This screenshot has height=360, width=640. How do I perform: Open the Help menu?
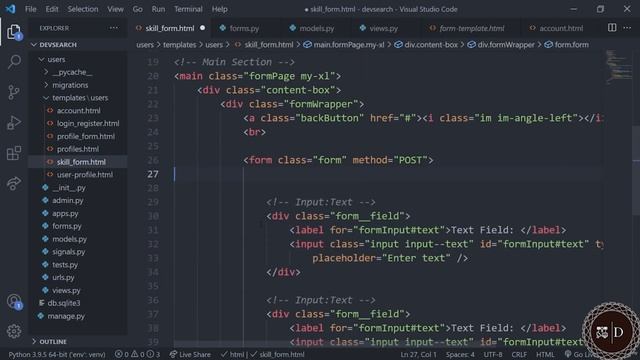220,9
